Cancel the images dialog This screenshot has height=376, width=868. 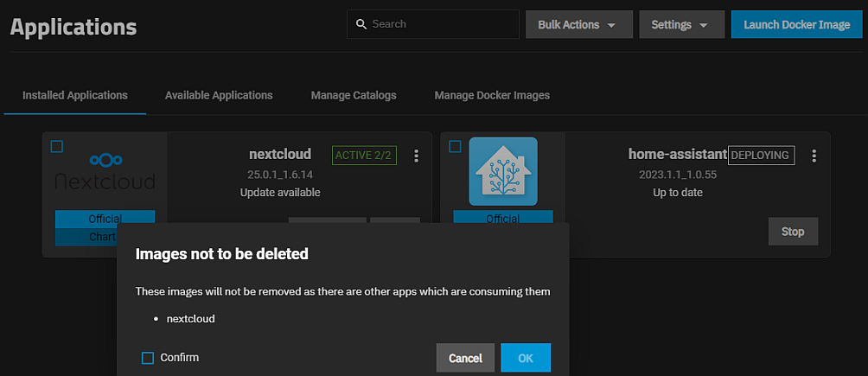pos(465,358)
